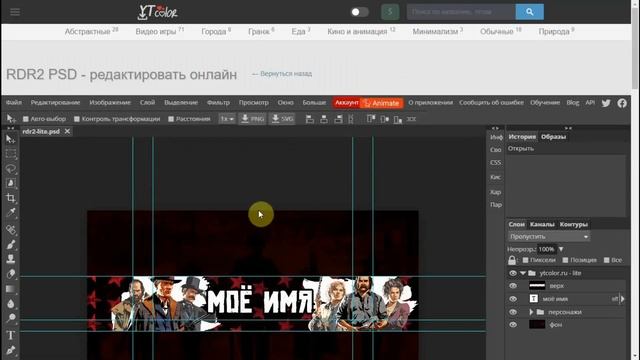Open the Файл menu

(14, 103)
